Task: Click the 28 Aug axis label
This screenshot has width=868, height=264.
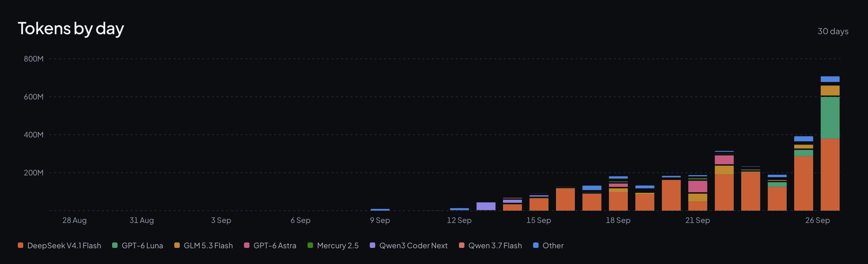Action: pos(74,220)
